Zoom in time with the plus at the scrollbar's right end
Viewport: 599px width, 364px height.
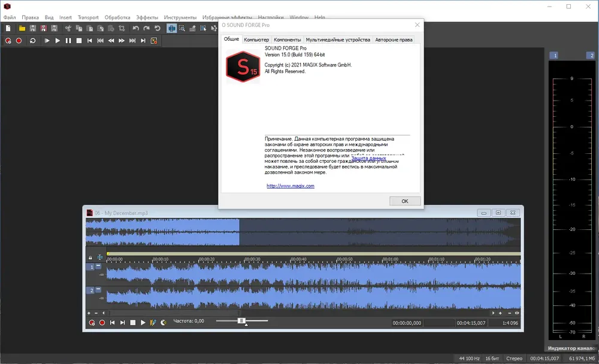pos(500,313)
